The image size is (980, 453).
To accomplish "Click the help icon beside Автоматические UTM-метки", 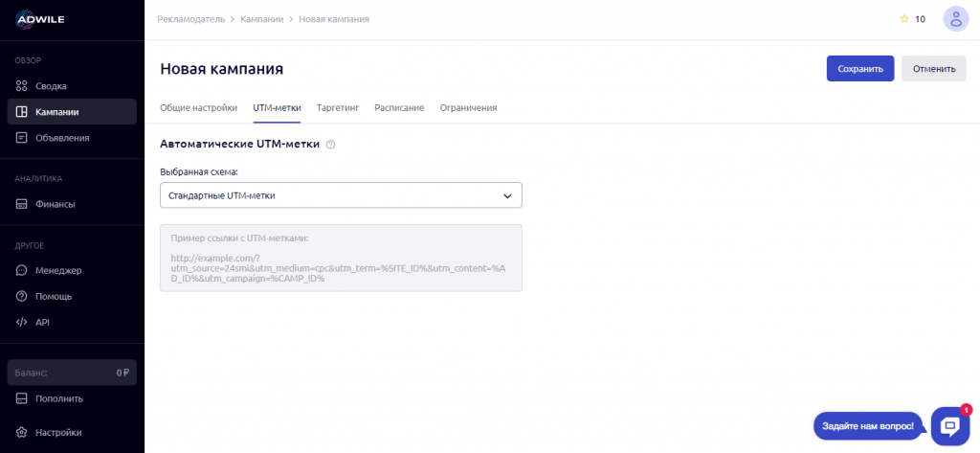I will pyautogui.click(x=331, y=145).
